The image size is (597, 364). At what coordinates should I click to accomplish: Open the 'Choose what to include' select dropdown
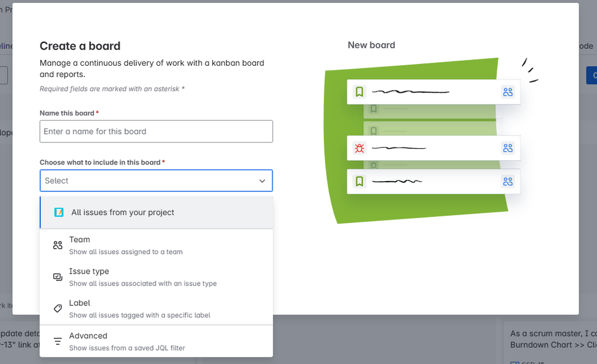156,181
